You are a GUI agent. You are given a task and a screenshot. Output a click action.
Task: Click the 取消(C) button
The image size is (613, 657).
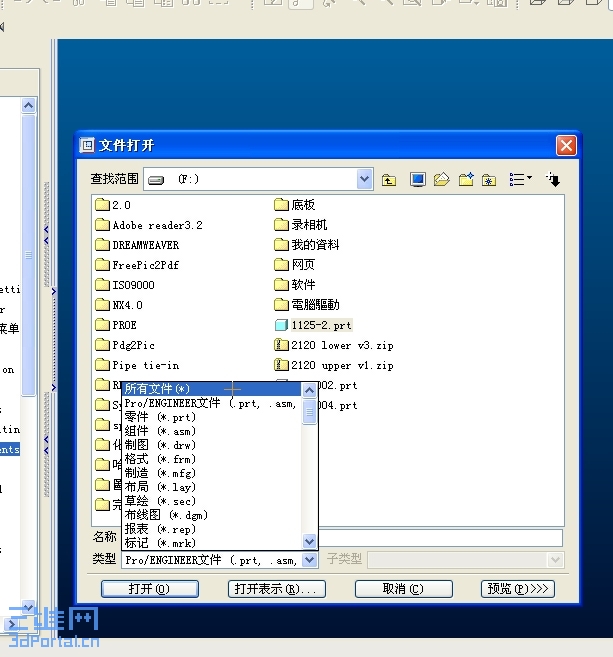pos(403,589)
